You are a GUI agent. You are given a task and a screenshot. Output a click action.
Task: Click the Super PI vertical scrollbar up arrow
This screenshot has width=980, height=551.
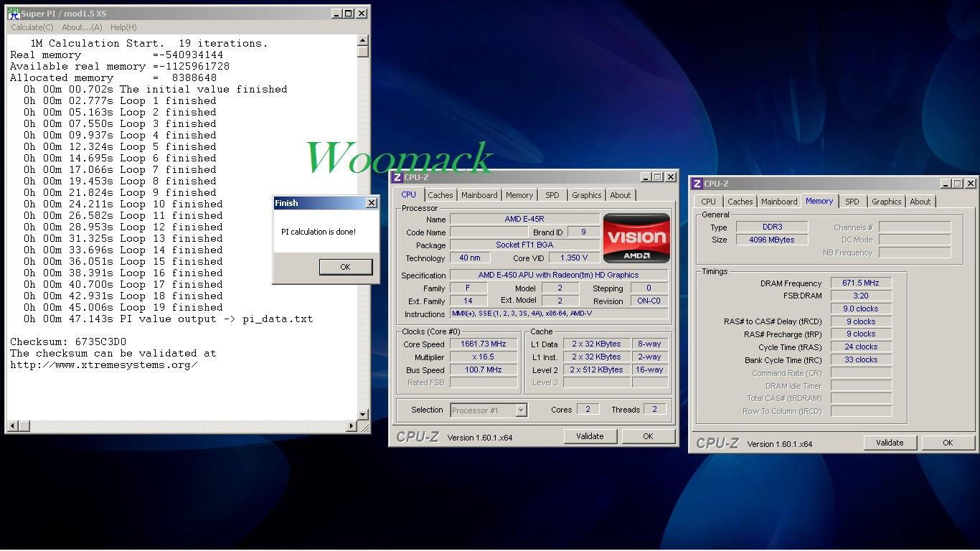tap(362, 41)
